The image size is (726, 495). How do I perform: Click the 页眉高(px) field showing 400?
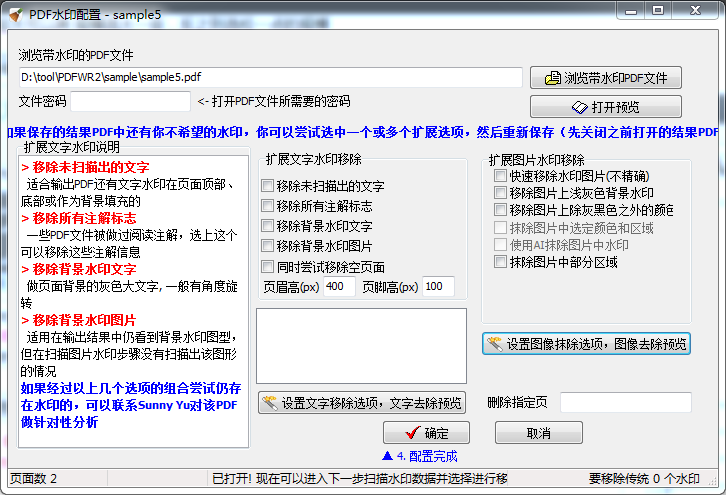point(339,287)
